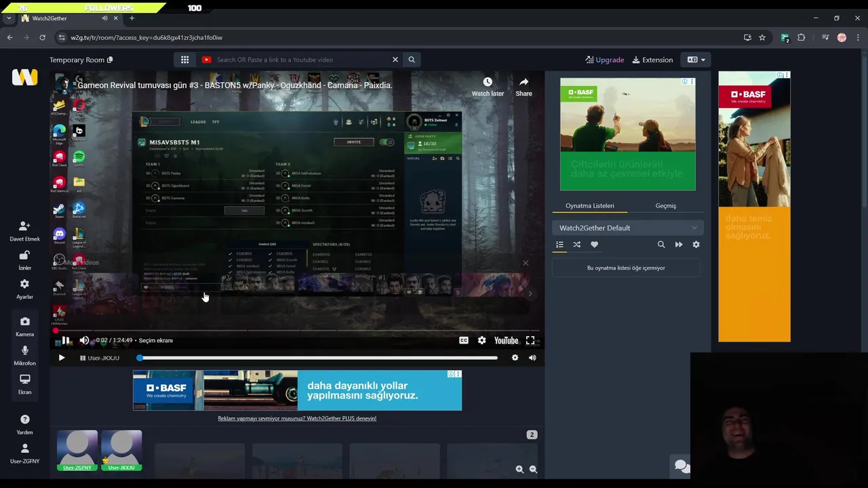Expand Watch2Gether Default playlist dropdown

(x=627, y=228)
